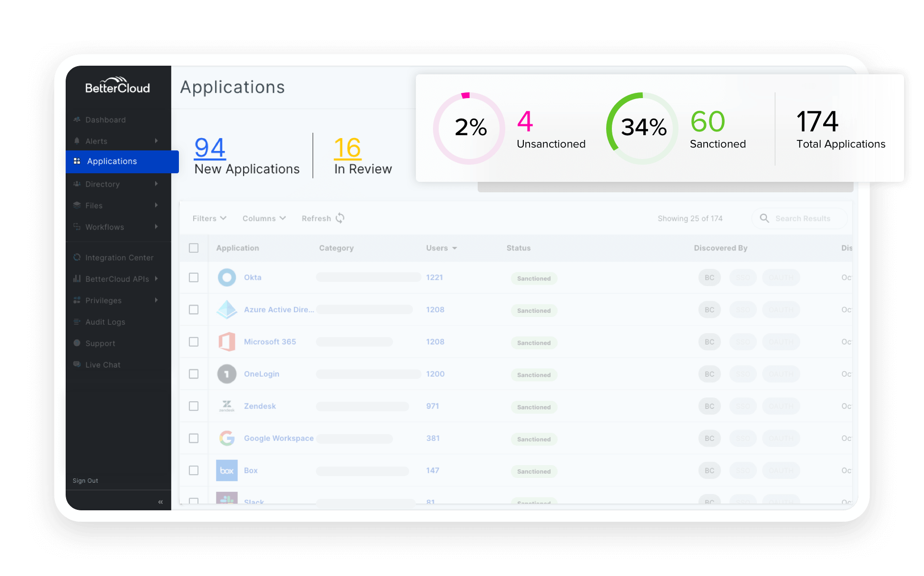Viewport: 924px width, 576px height.
Task: Expand the Directory submenu arrow
Action: (156, 184)
